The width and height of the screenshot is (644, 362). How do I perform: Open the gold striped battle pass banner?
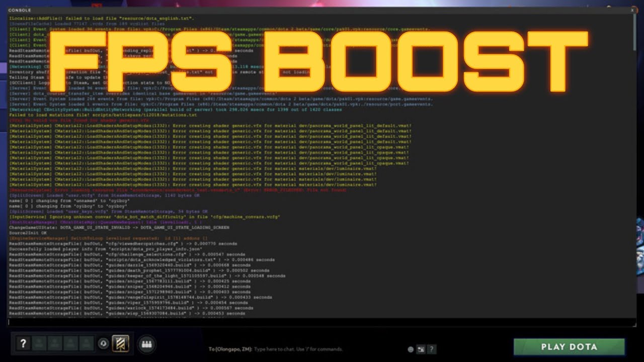click(120, 344)
